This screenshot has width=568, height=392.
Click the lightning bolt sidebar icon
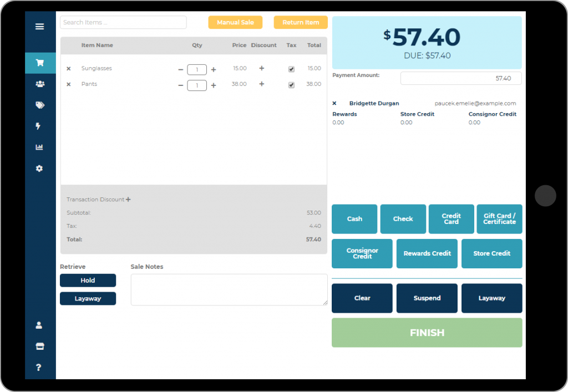coord(38,126)
